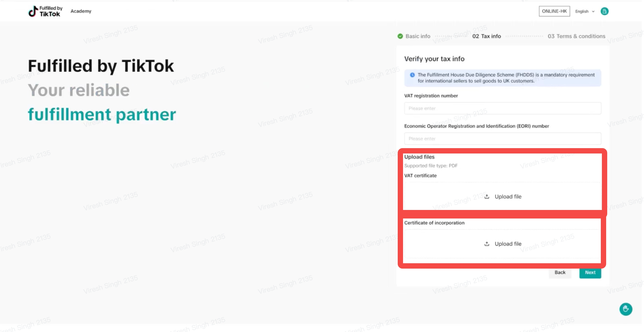
Task: Open the Academy link in header
Action: coord(81,11)
